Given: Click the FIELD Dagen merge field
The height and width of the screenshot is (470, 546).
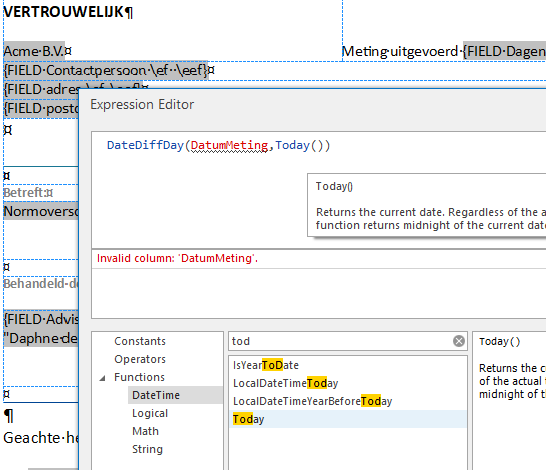Looking at the screenshot, I should (x=504, y=52).
